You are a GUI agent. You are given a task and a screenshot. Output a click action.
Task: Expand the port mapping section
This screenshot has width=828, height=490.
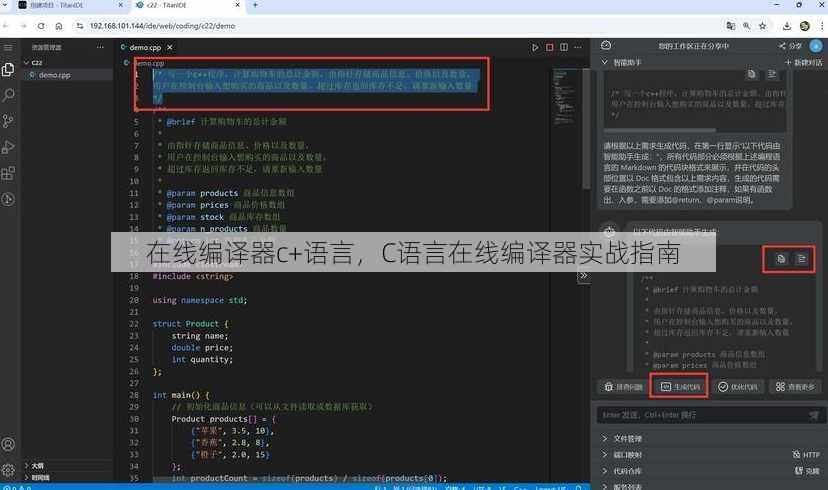click(x=622, y=455)
